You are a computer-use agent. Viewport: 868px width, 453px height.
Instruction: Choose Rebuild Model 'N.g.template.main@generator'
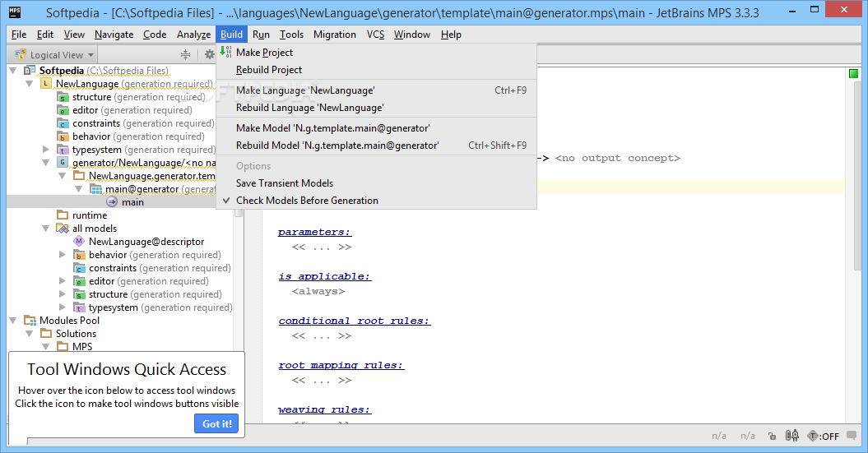[337, 146]
